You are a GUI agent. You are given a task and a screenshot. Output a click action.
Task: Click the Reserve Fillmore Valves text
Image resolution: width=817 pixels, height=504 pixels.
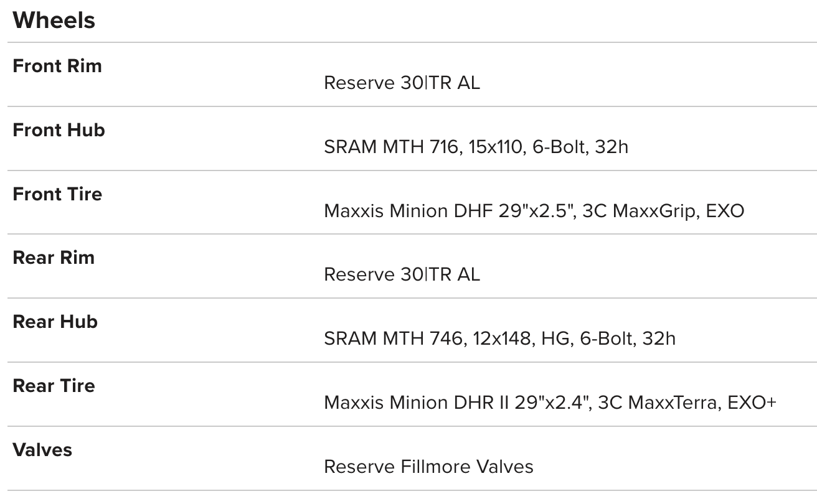(428, 467)
